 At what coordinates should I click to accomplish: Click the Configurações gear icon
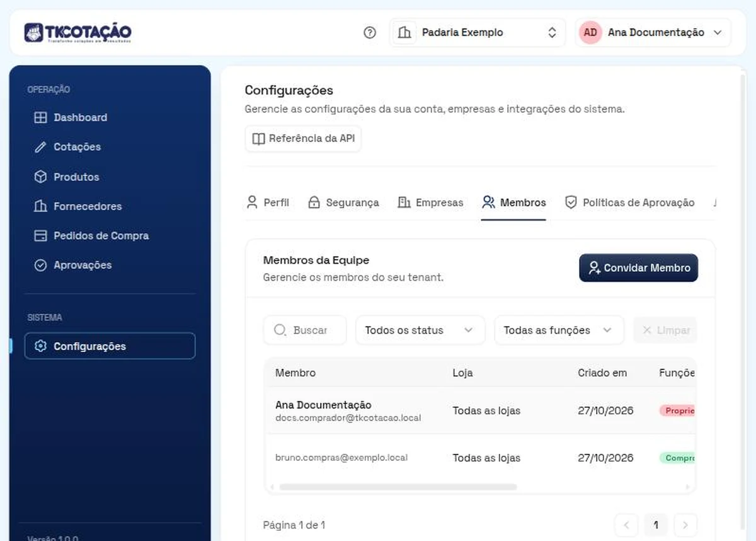41,346
